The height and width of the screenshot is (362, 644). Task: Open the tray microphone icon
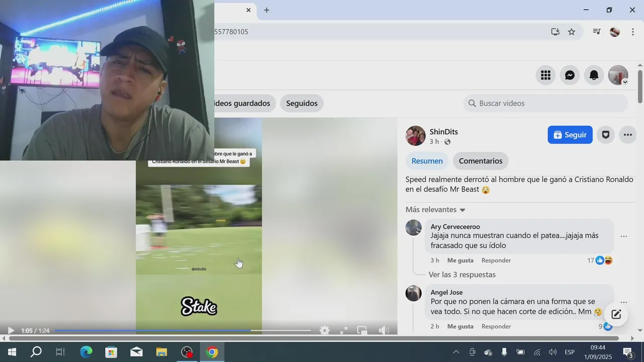click(504, 352)
